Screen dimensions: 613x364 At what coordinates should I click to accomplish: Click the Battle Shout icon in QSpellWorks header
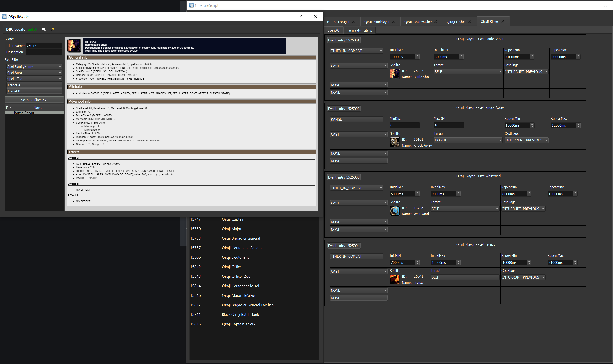(x=74, y=46)
